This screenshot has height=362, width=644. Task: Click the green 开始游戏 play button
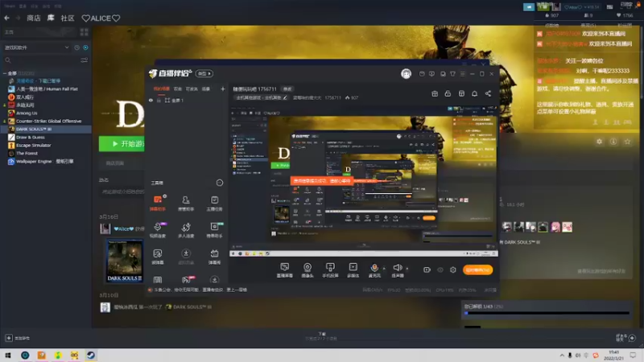tap(122, 144)
